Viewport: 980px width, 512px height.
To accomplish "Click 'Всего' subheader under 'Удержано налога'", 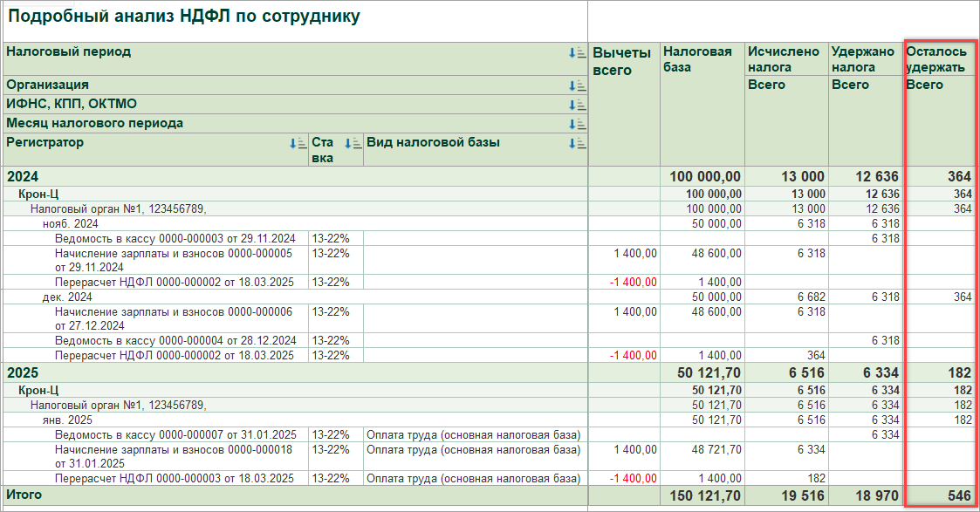I will 850,85.
